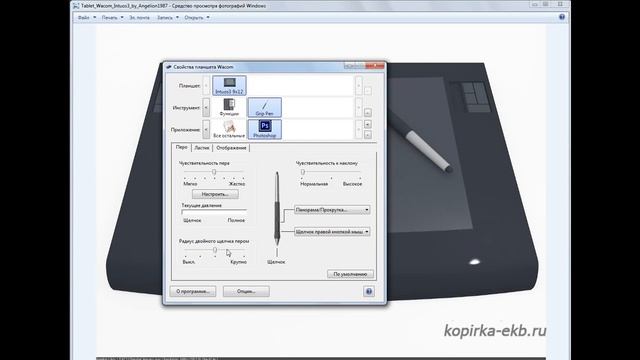640x360 pixels.
Task: Click the О программе... button
Action: (193, 291)
